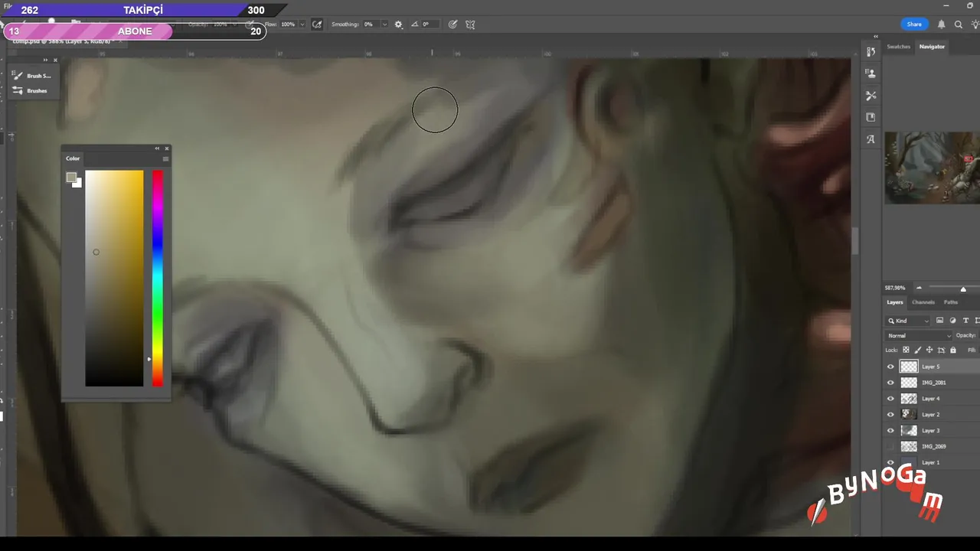Pick a shade in the color field
This screenshot has height=551, width=980.
[114, 278]
